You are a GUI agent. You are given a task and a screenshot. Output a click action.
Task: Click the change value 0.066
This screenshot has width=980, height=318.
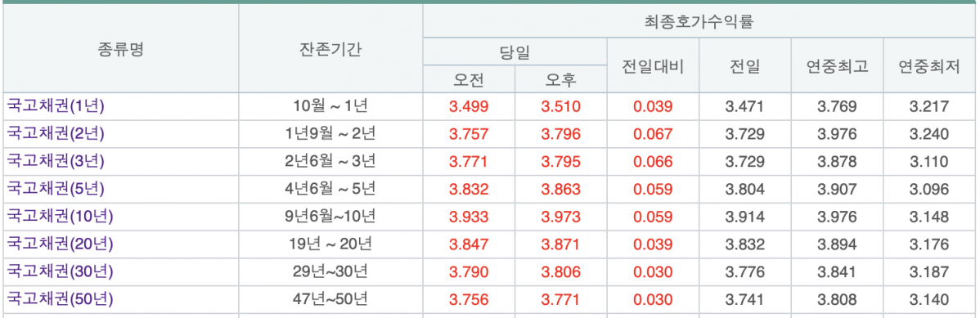pos(653,162)
